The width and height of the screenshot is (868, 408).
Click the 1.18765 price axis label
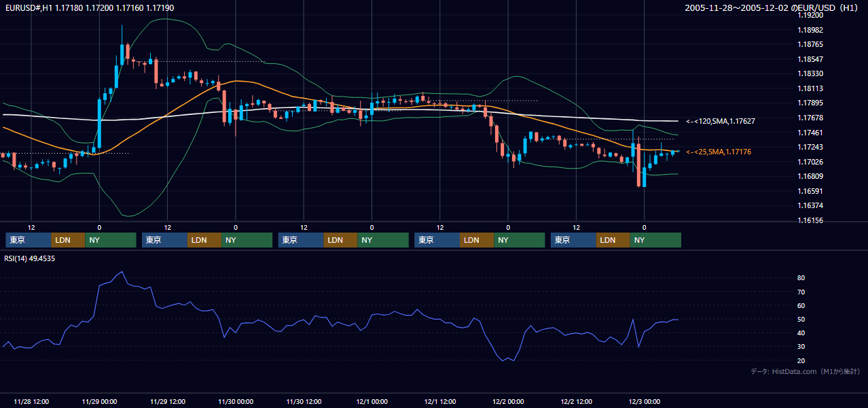[x=810, y=44]
